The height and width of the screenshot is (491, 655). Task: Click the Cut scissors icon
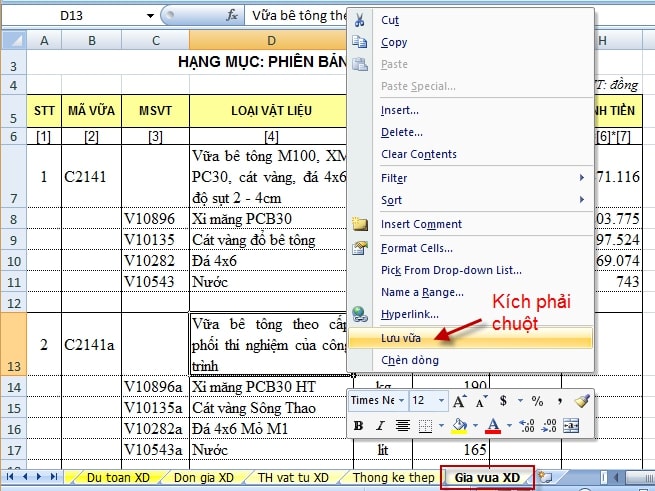click(x=360, y=20)
